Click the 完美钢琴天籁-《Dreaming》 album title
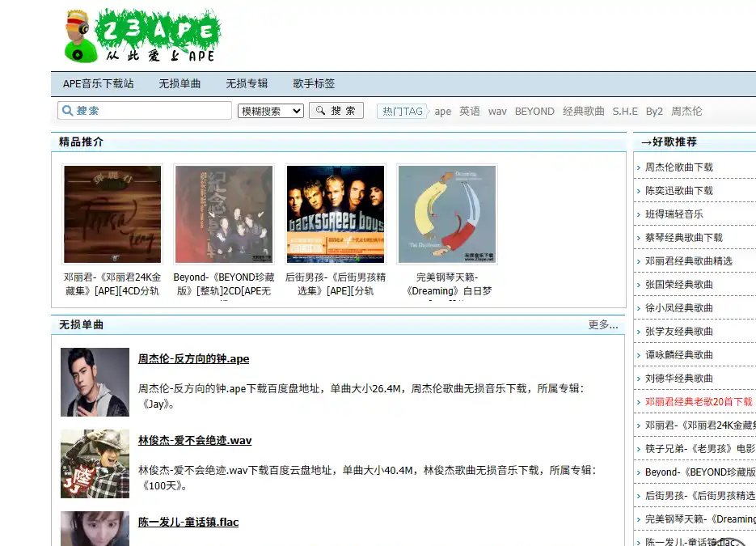This screenshot has width=756, height=546. [x=447, y=284]
